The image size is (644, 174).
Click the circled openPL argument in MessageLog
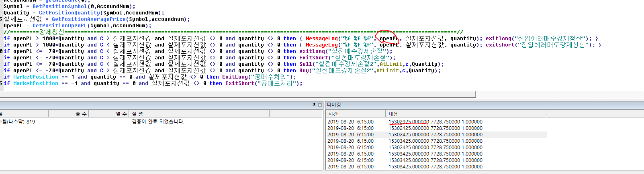[388, 38]
